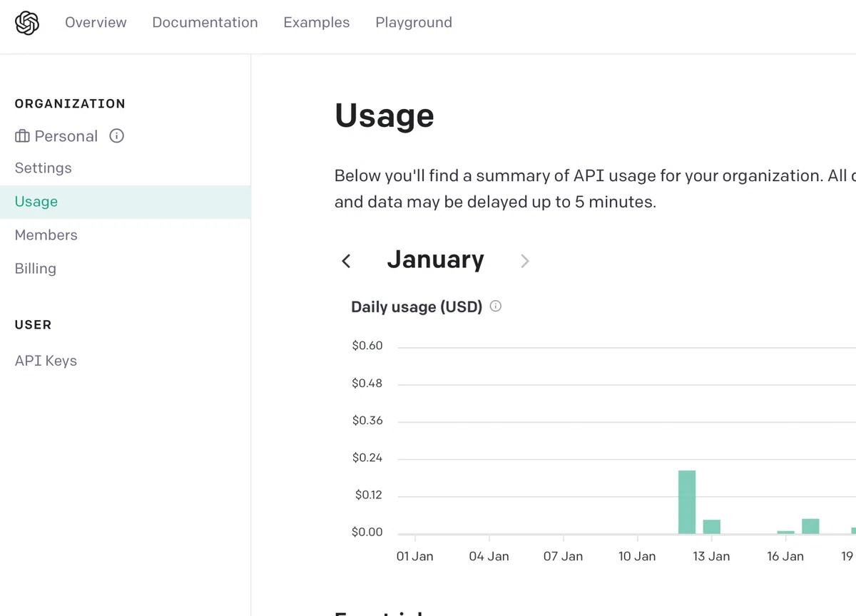856x616 pixels.
Task: Go to the previous month arrow
Action: click(x=347, y=261)
